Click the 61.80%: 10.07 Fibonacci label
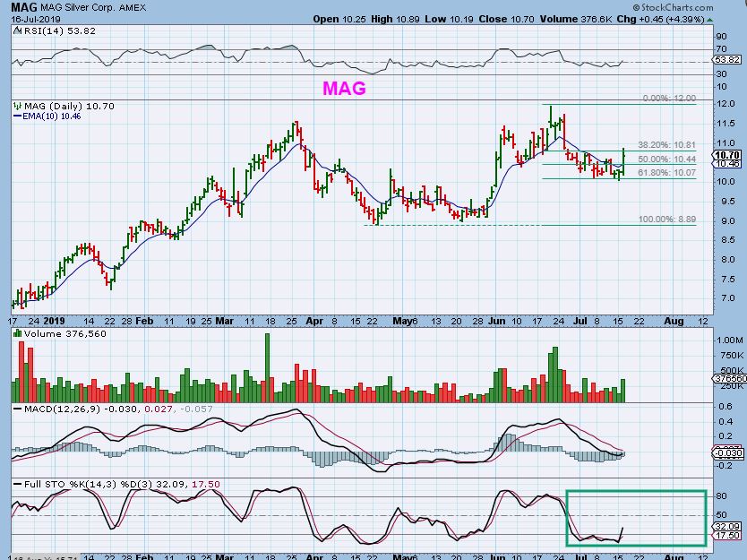The height and width of the screenshot is (560, 747). coord(665,172)
